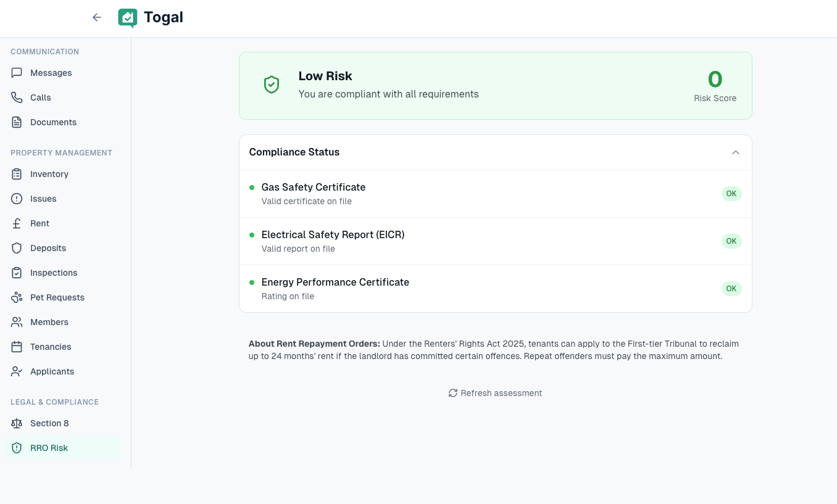
Task: Open the Calls section via phone icon
Action: click(16, 97)
